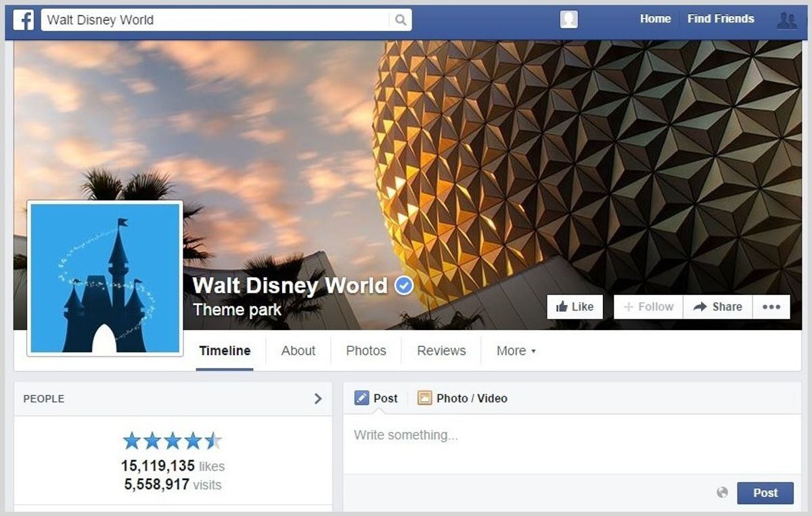Like the Walt Disney World page
The width and height of the screenshot is (812, 516).
(574, 307)
